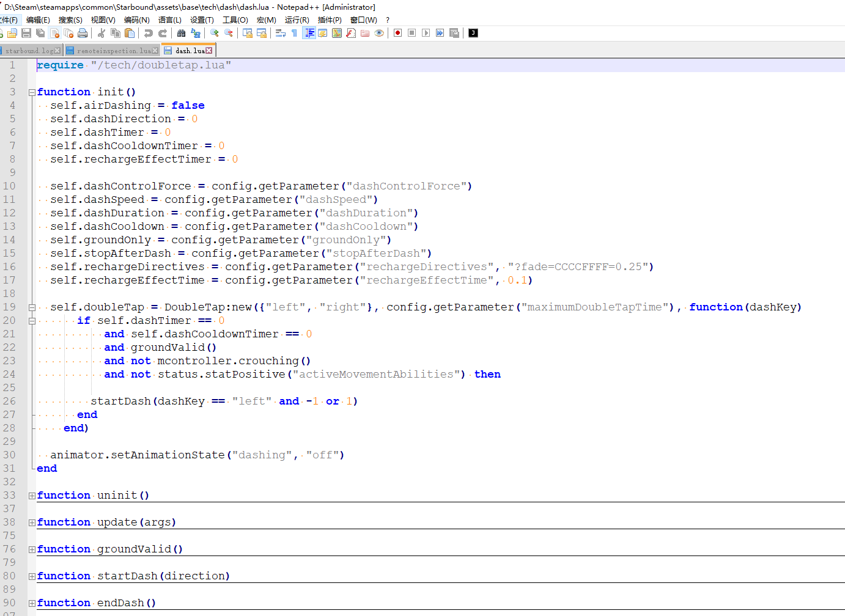Image resolution: width=845 pixels, height=616 pixels.
Task: Click the Save All toolbar icon
Action: click(40, 33)
